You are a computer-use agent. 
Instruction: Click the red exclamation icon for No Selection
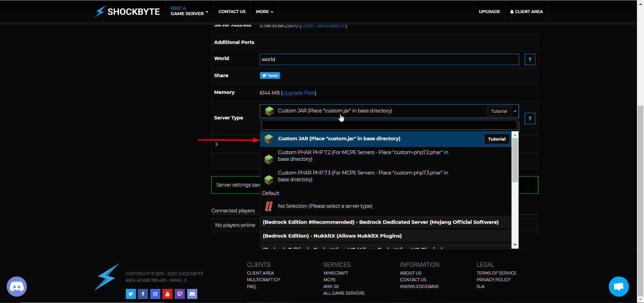pos(269,206)
